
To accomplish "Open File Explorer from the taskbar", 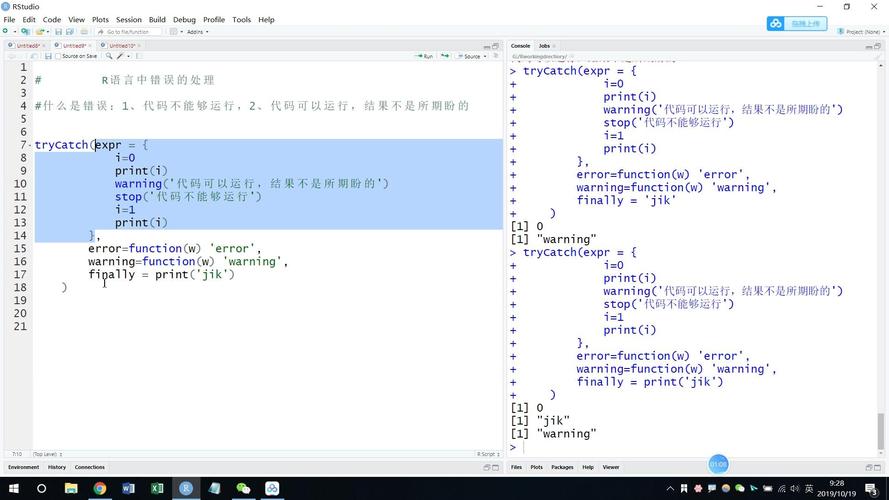I will coord(71,488).
